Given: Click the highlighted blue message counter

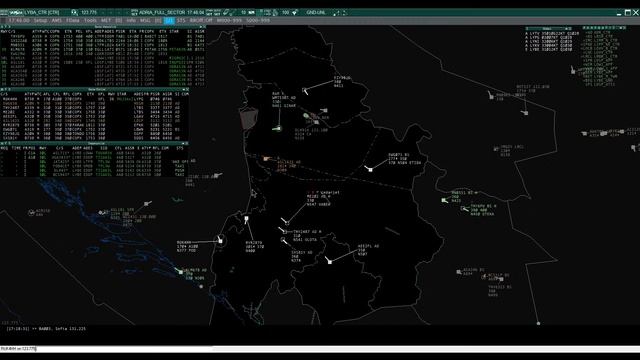Looking at the screenshot, I should pyautogui.click(x=169, y=20).
